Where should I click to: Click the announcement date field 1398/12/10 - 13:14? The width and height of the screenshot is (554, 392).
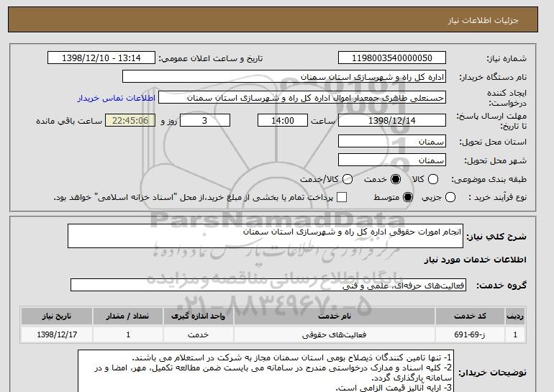point(101,58)
